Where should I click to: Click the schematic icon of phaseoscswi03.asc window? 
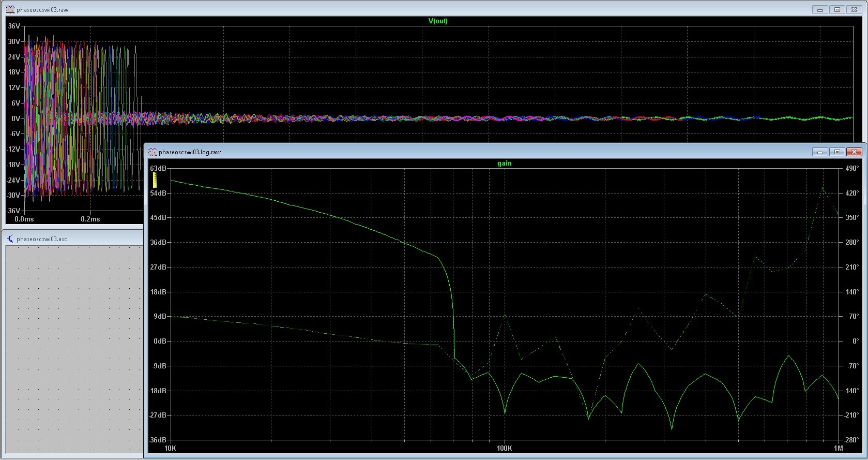pos(10,239)
